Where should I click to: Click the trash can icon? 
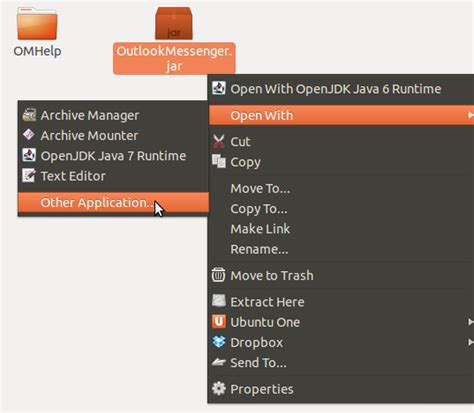coord(219,275)
